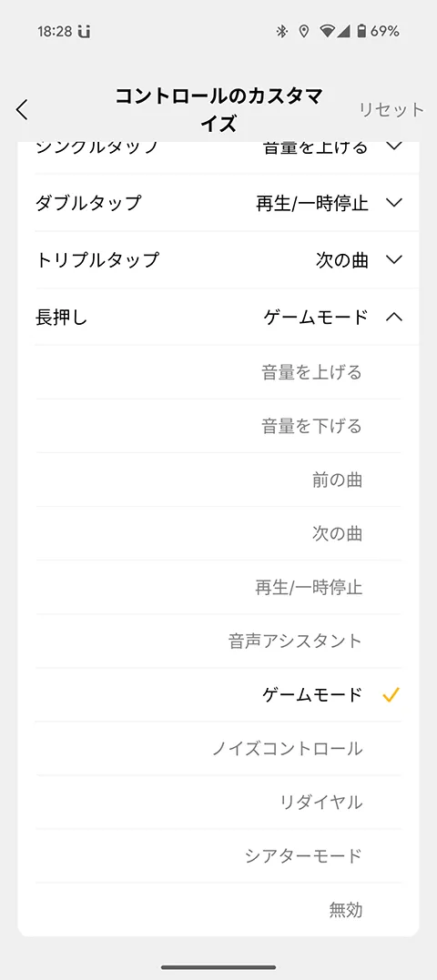This screenshot has width=437, height=980.
Task: Pick リダイヤル option
Action: click(x=218, y=803)
